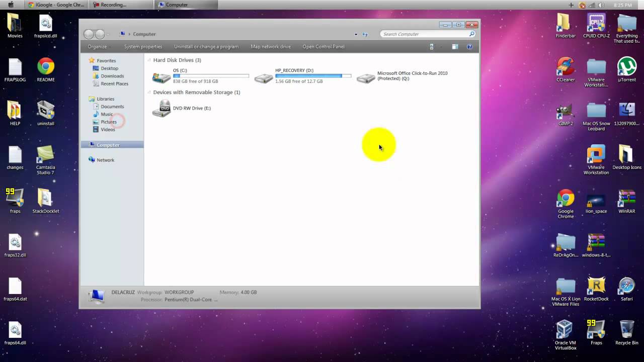Screen dimensions: 644x362
Task: Select the CCleaner desktop shortcut
Action: tap(566, 70)
